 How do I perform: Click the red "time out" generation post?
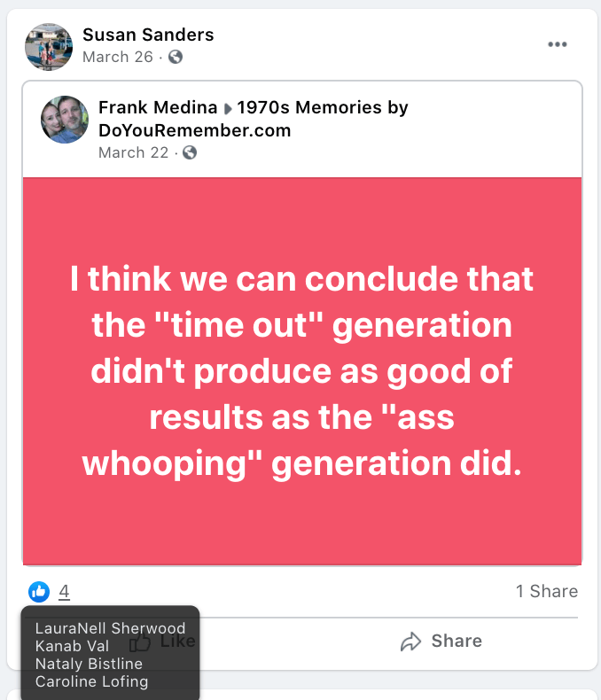(302, 370)
